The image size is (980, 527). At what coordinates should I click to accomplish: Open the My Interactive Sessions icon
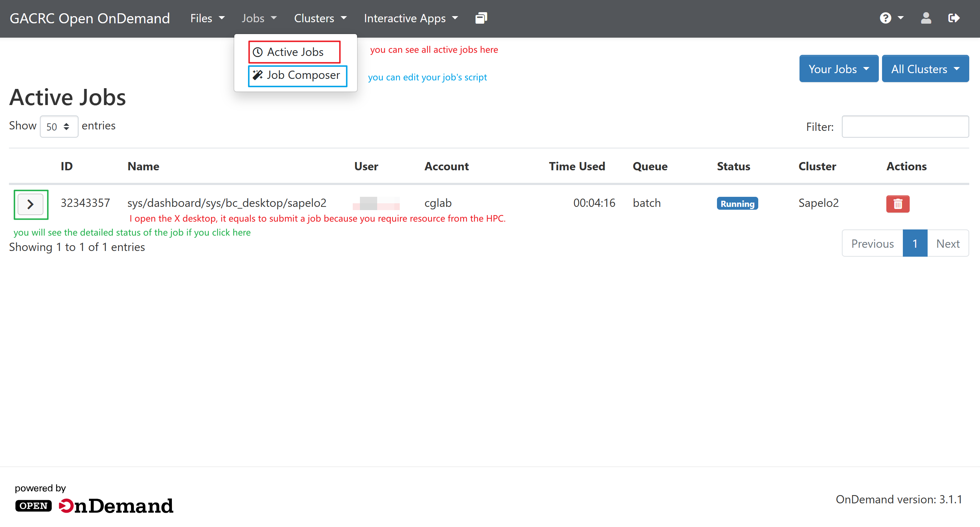coord(481,18)
